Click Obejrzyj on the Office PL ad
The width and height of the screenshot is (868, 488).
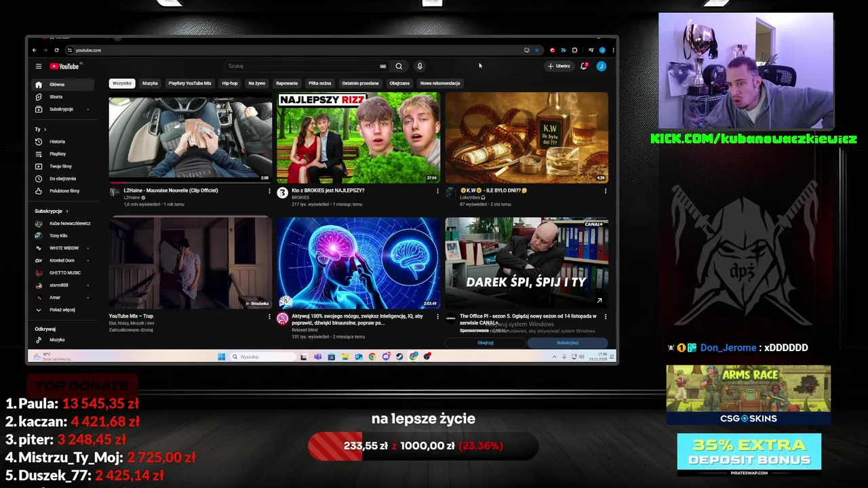pos(486,343)
